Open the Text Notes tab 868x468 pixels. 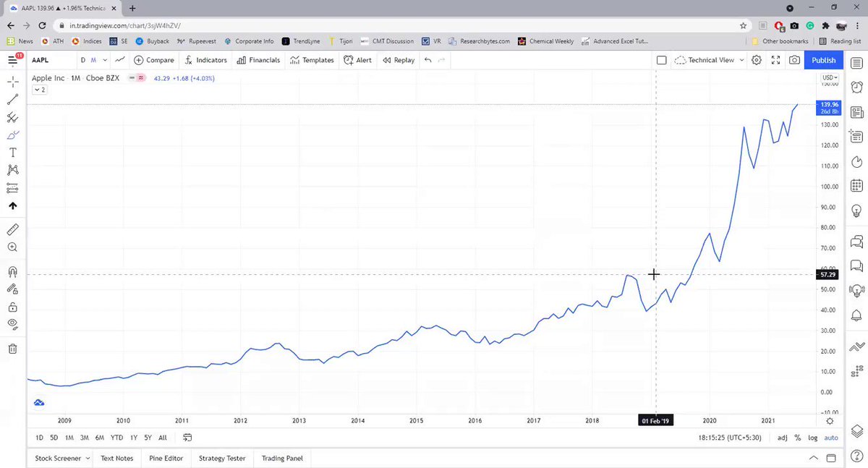(x=116, y=458)
